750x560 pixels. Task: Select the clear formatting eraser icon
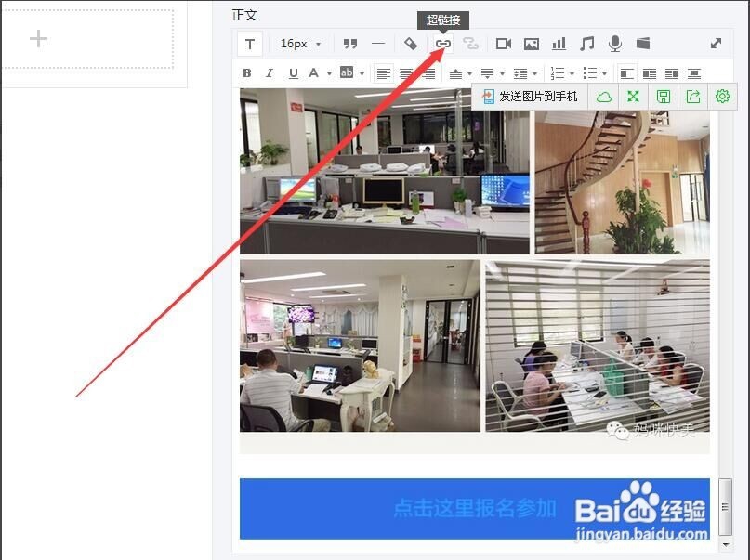pos(410,43)
